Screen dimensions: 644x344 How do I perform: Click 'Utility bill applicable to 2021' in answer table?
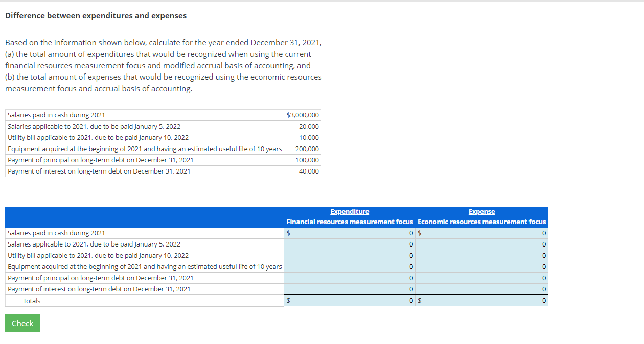click(x=98, y=256)
